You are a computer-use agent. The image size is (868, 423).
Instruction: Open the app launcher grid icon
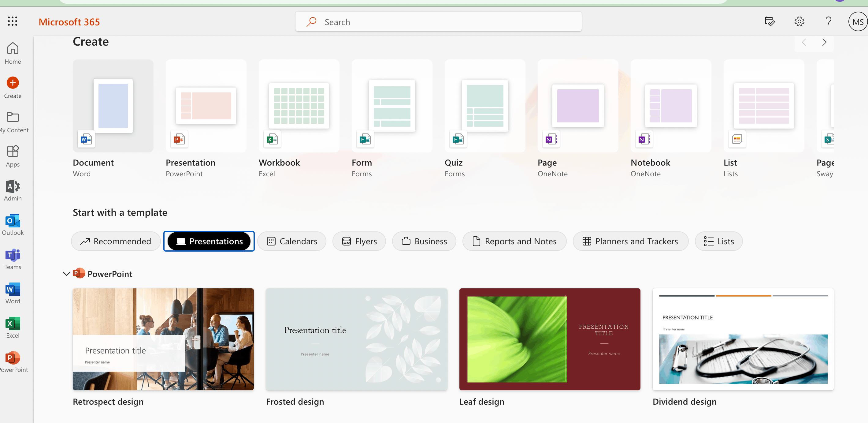point(13,22)
